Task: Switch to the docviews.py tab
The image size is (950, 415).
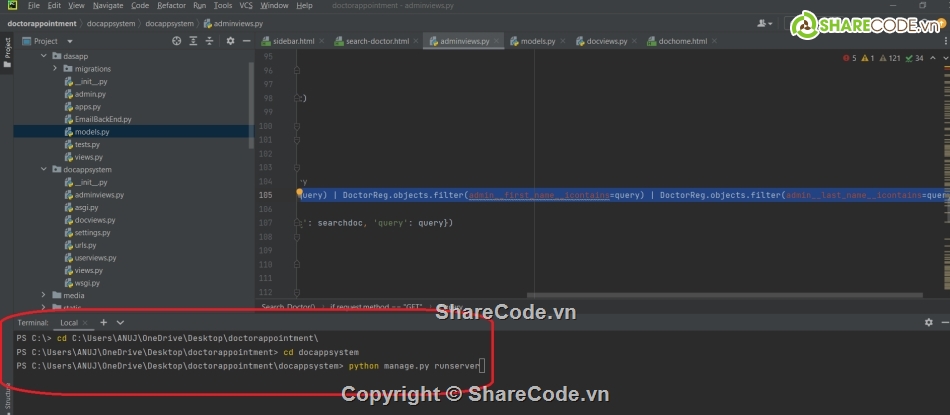Action: tap(606, 41)
